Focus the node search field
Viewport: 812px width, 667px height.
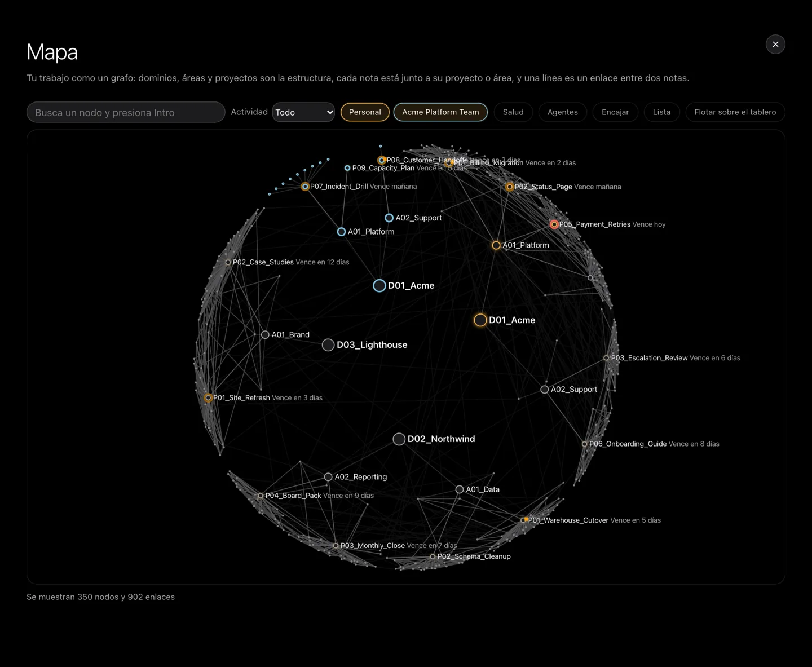click(x=126, y=112)
